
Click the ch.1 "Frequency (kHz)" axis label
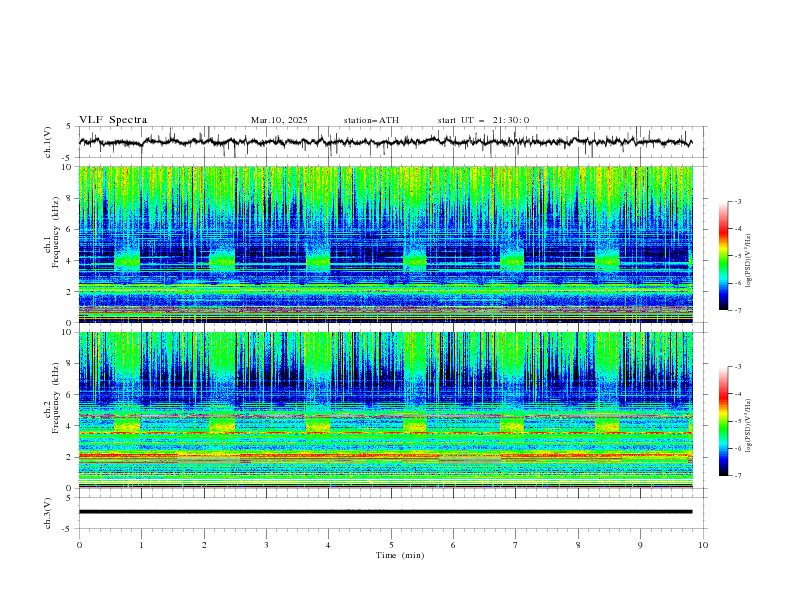click(56, 233)
